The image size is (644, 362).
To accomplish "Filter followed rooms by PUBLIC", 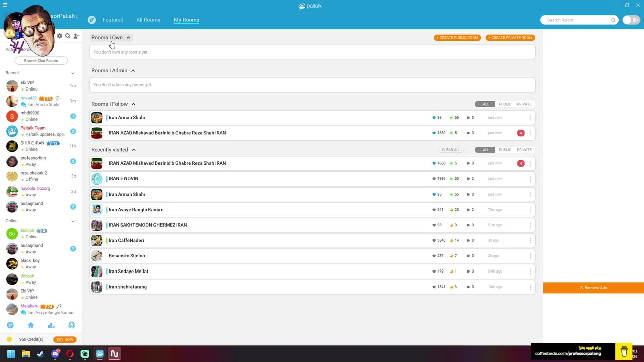I will (x=505, y=104).
